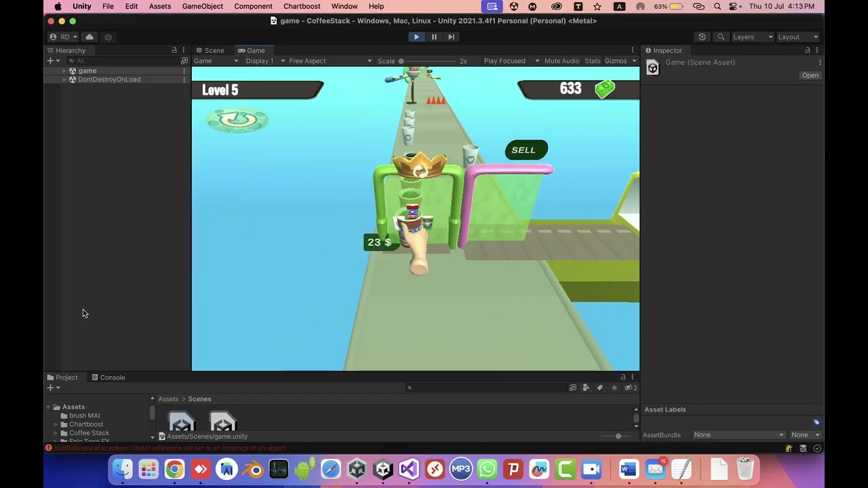
Task: Click the Search by Label icon
Action: coord(600,388)
